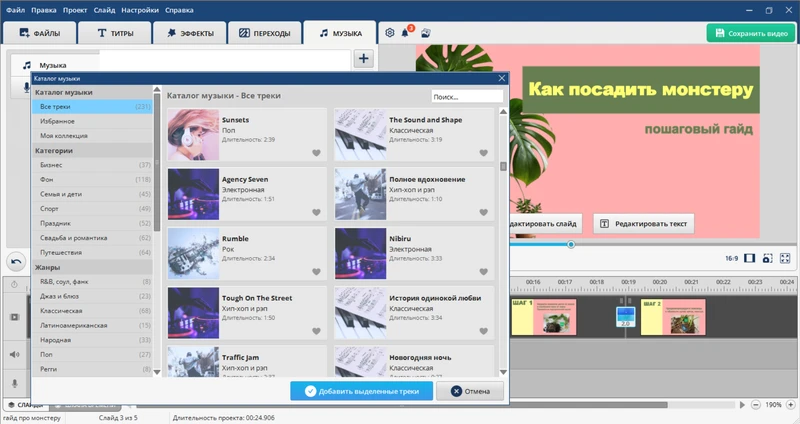Open the ЭФФЕКТЫ tab
The image size is (800, 424).
click(190, 33)
